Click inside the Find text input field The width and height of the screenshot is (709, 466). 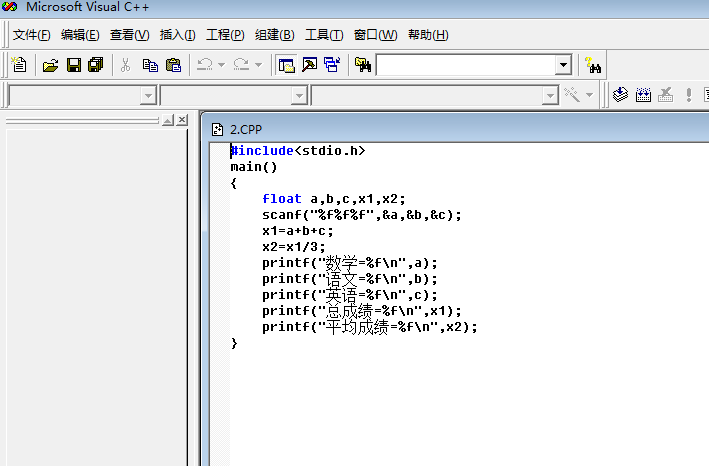pos(466,65)
